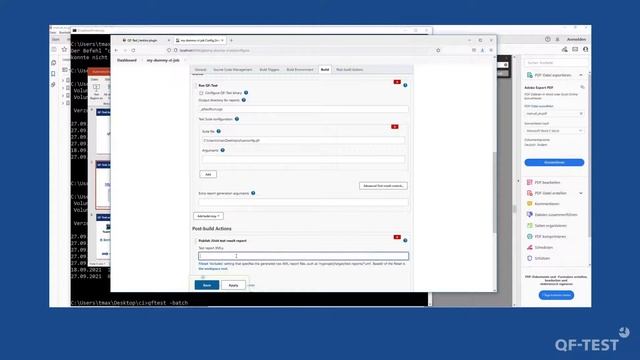Image resolution: width=640 pixels, height=360 pixels.
Task: Open the Source Code Management tab
Action: 233,70
